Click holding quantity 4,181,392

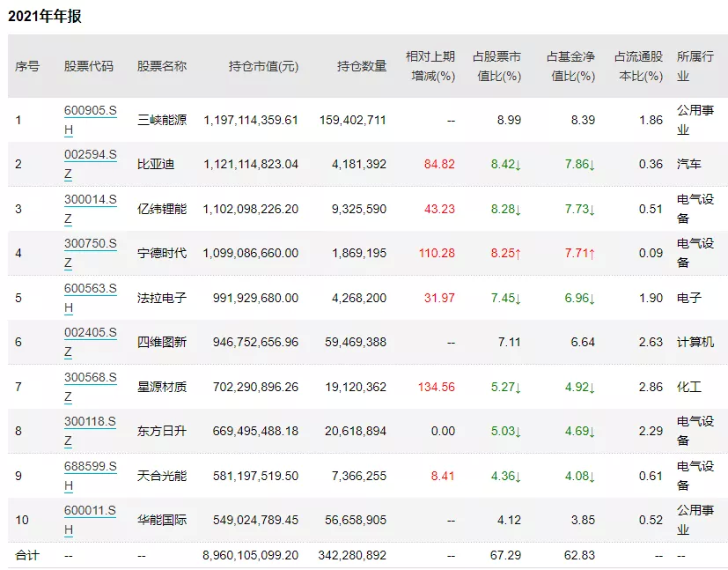[x=359, y=164]
